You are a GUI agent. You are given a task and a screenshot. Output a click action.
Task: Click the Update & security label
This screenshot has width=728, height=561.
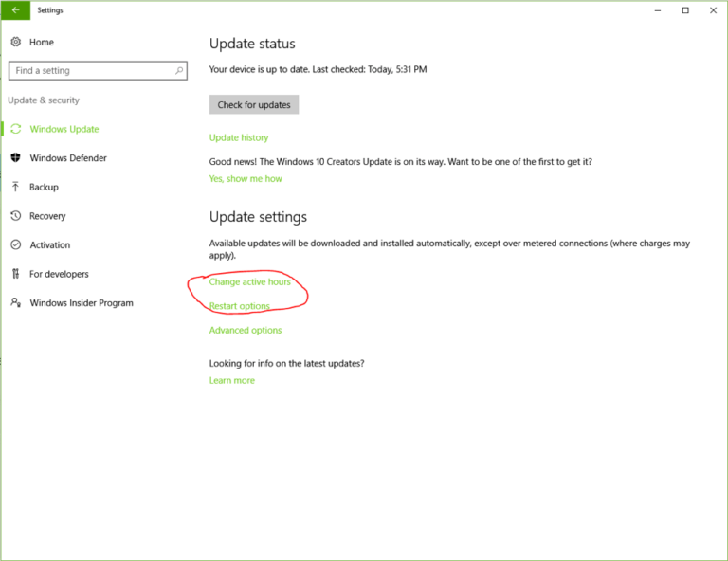coord(44,100)
